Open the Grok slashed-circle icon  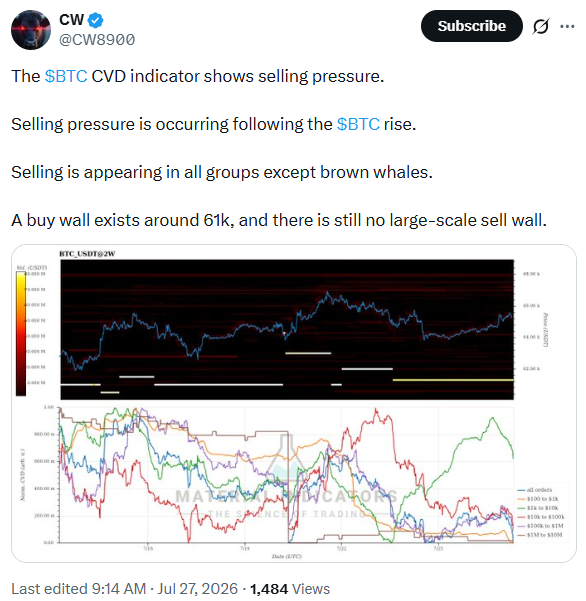[x=540, y=26]
